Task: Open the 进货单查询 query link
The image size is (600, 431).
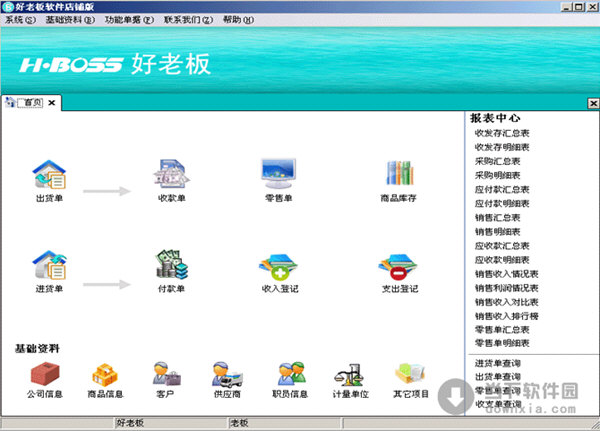Action: (497, 363)
